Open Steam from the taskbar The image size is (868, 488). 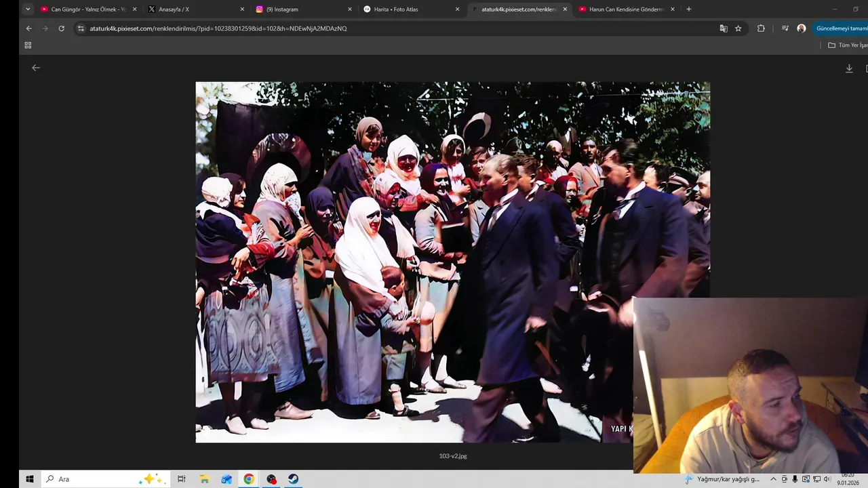click(x=294, y=479)
